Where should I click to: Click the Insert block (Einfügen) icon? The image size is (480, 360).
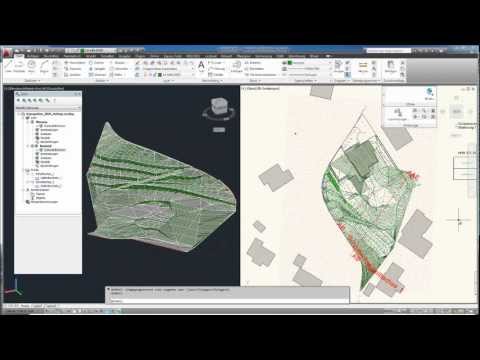pos(236,66)
